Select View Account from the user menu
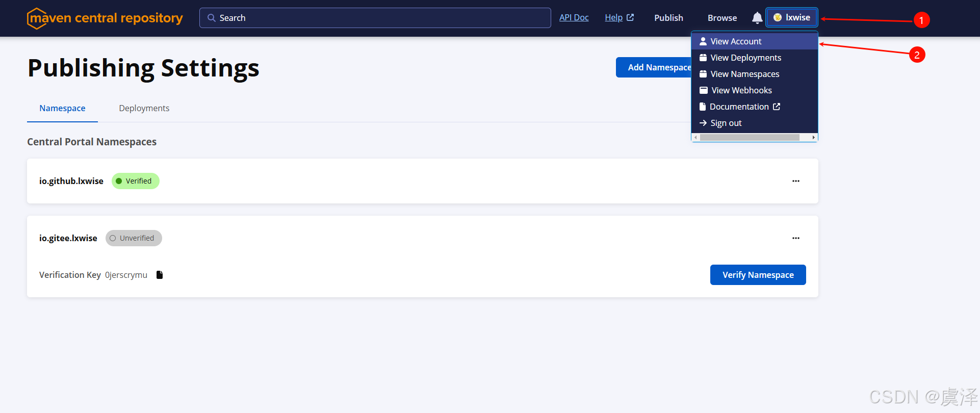980x413 pixels. tap(755, 41)
